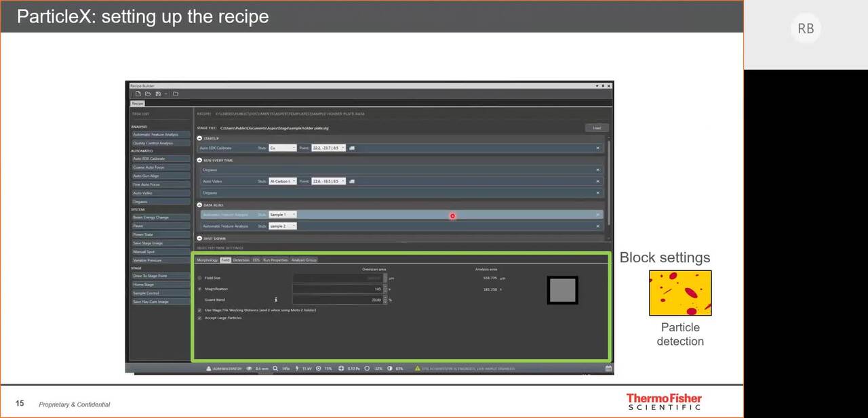This screenshot has width=868, height=418.
Task: Click the calendar icon at status bar end
Action: [x=610, y=369]
